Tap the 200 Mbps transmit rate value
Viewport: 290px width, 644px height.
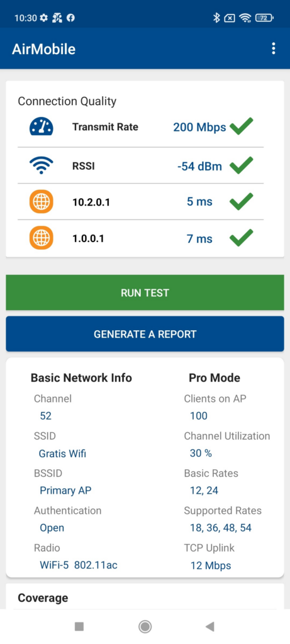[x=199, y=127]
